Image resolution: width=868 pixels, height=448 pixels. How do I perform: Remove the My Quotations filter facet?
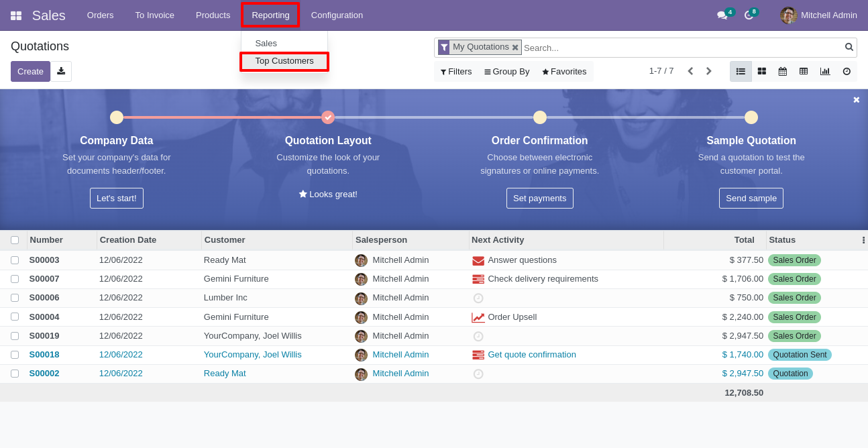[515, 48]
